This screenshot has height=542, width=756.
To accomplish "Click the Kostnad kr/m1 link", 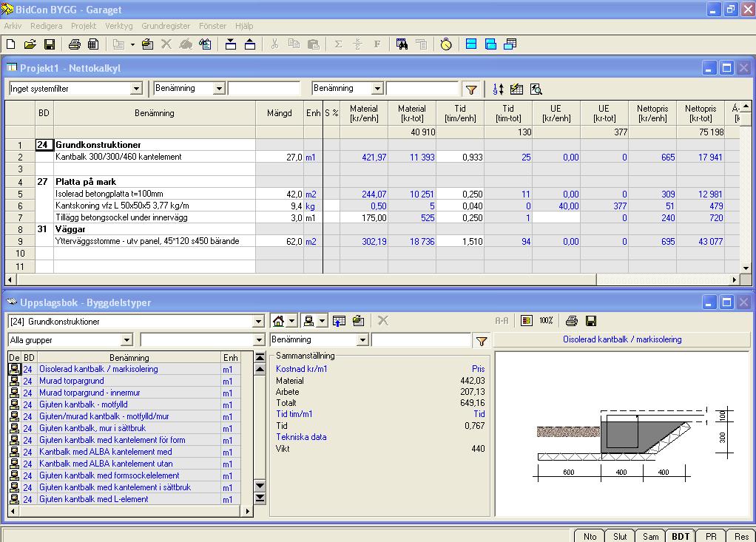I will [301, 369].
